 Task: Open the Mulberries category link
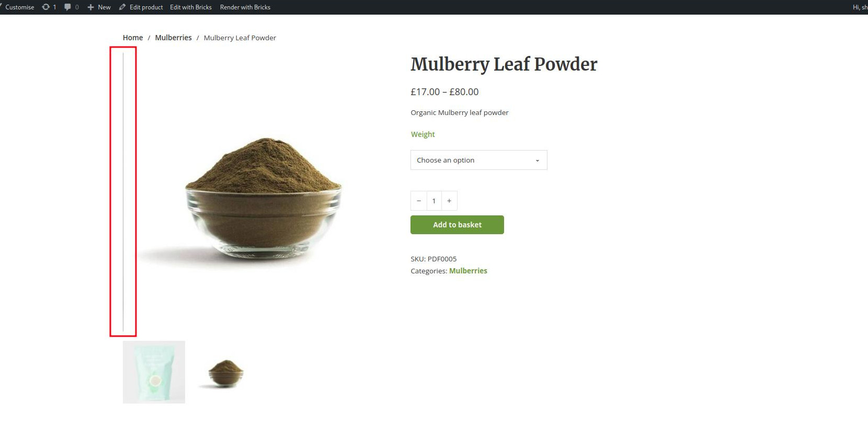pyautogui.click(x=468, y=271)
